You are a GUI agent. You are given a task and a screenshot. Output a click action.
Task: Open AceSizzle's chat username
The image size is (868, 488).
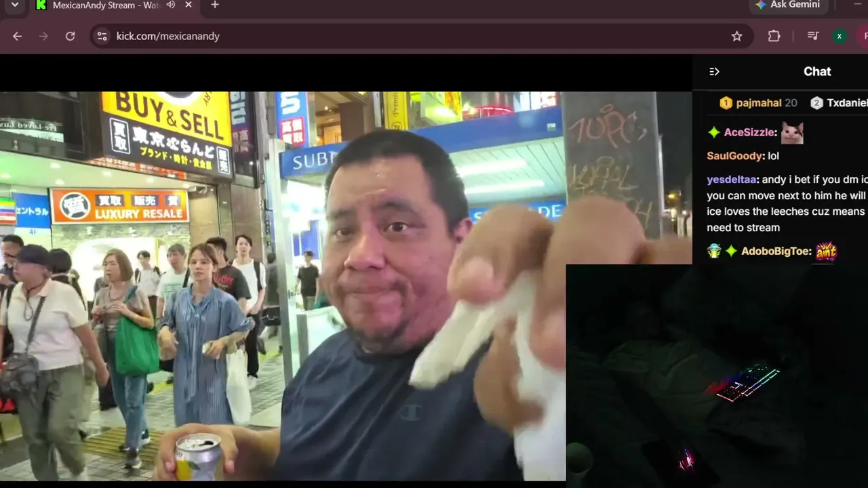coord(749,132)
